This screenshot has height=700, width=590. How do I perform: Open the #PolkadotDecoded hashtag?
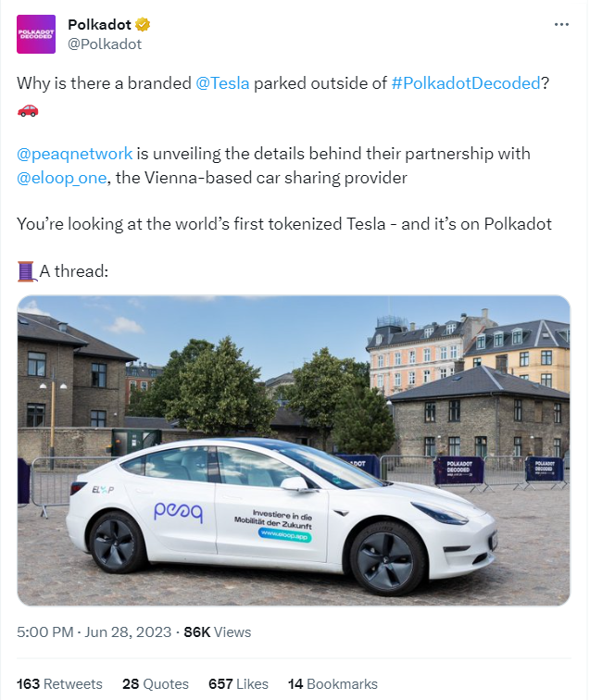click(466, 83)
